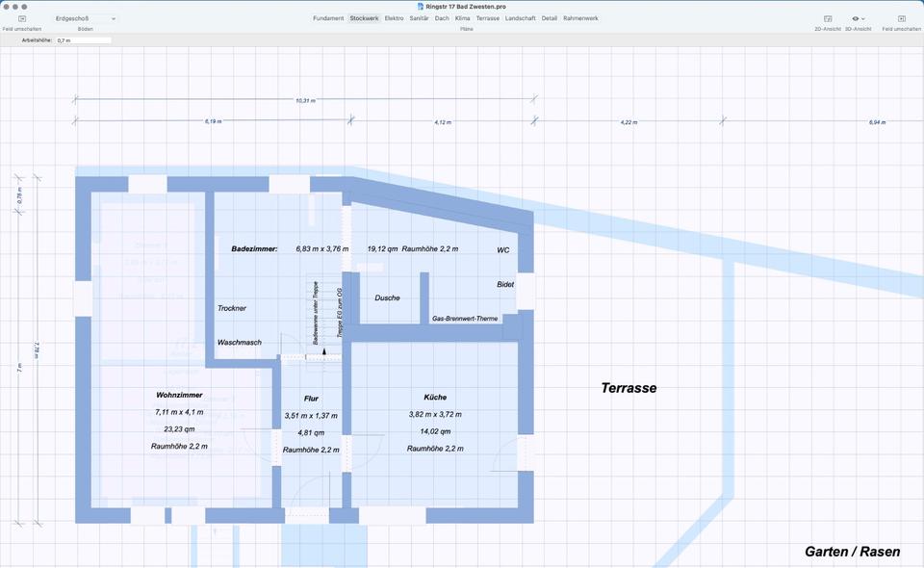Switch to the Elektro plan
This screenshot has height=568, width=924.
(395, 18)
